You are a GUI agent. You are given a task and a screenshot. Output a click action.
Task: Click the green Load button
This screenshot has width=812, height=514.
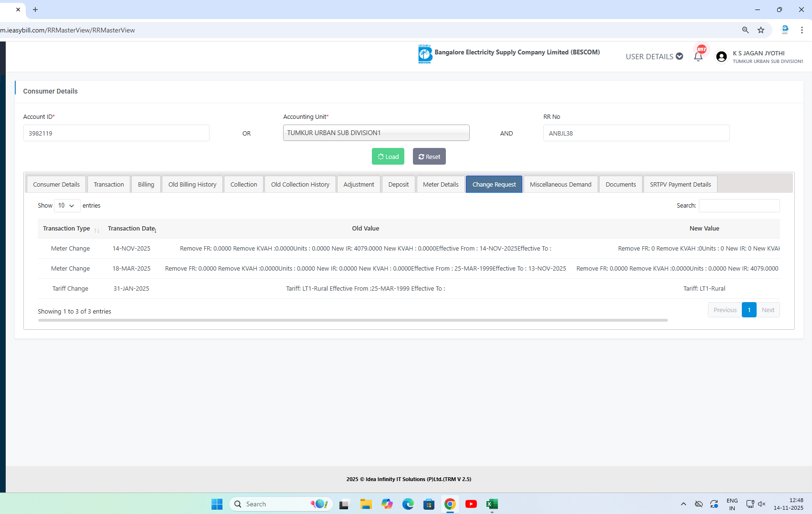pyautogui.click(x=388, y=157)
